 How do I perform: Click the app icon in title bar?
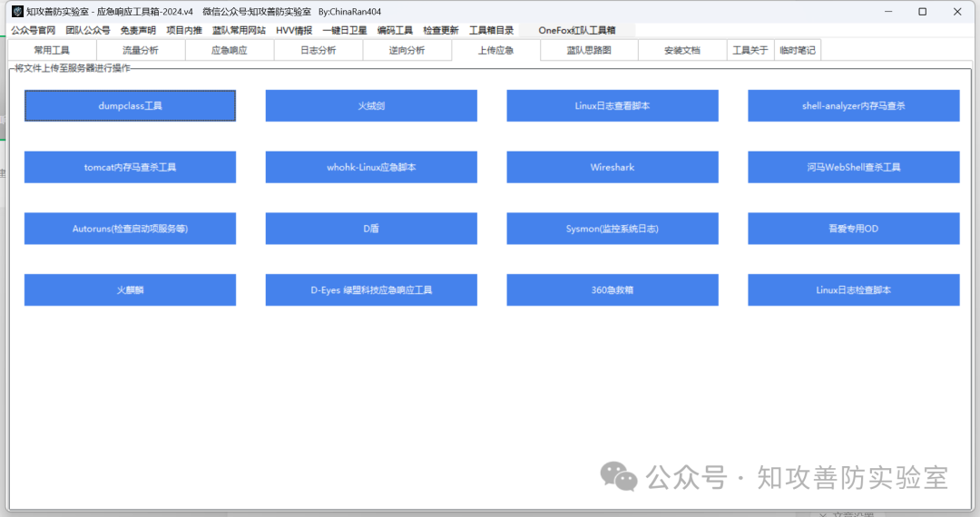(x=17, y=11)
